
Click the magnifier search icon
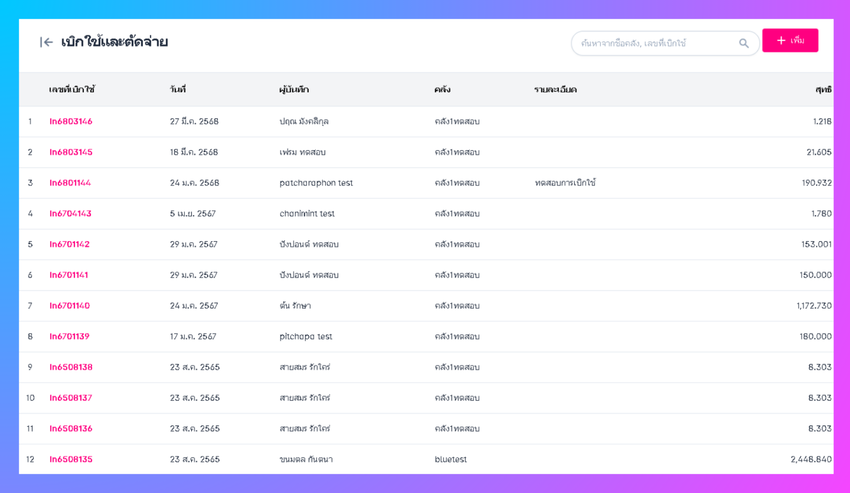pos(744,43)
